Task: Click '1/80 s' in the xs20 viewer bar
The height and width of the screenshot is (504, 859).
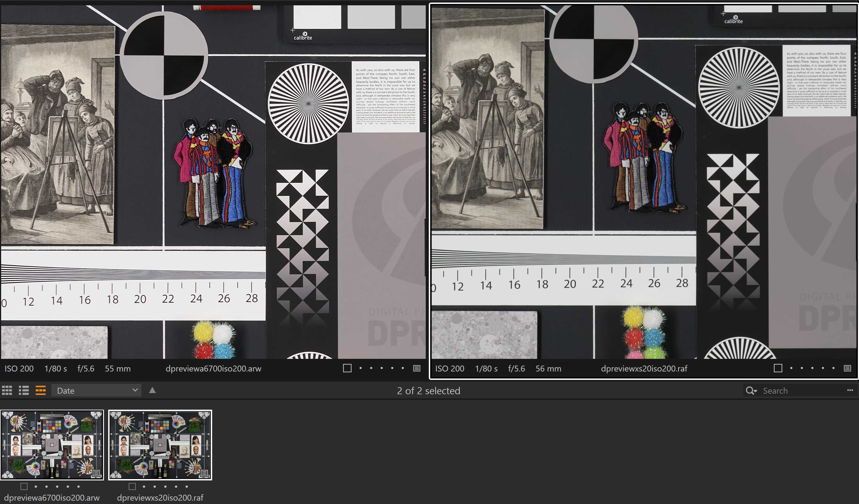Action: (486, 368)
